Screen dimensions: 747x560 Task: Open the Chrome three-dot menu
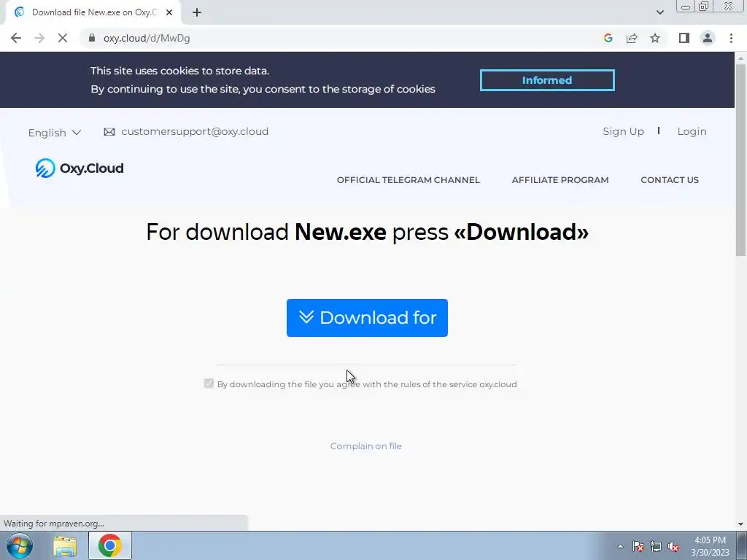[x=731, y=38]
